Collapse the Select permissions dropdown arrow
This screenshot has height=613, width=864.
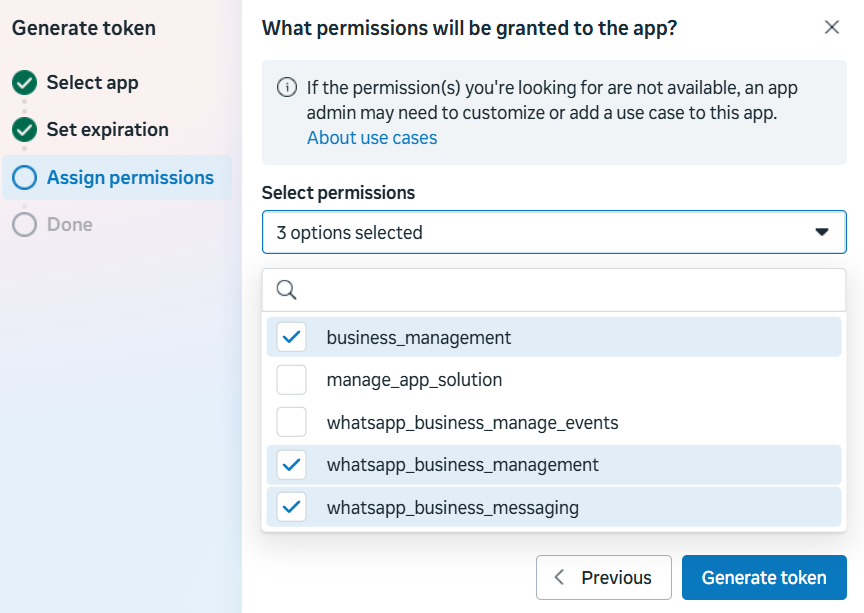tap(822, 232)
